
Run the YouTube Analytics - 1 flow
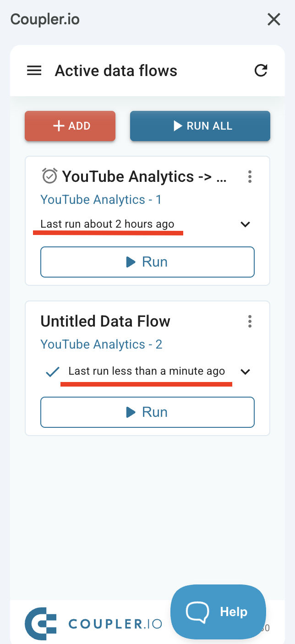click(x=147, y=262)
